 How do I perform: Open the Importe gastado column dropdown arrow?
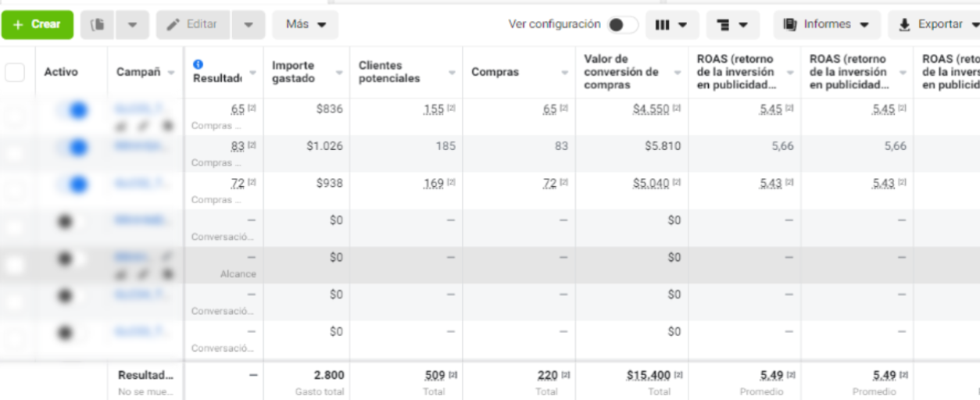click(x=339, y=73)
